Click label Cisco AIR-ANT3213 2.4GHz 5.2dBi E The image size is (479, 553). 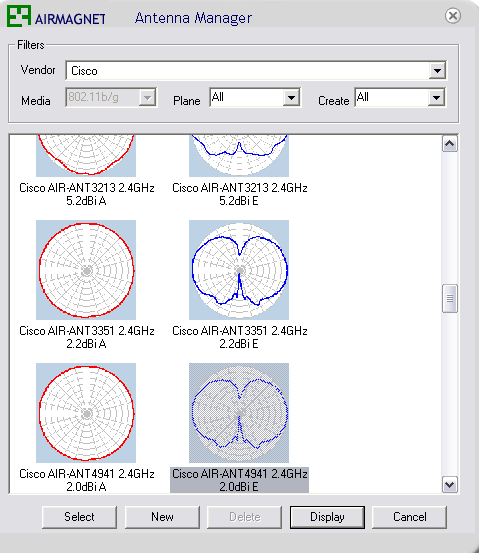(240, 194)
